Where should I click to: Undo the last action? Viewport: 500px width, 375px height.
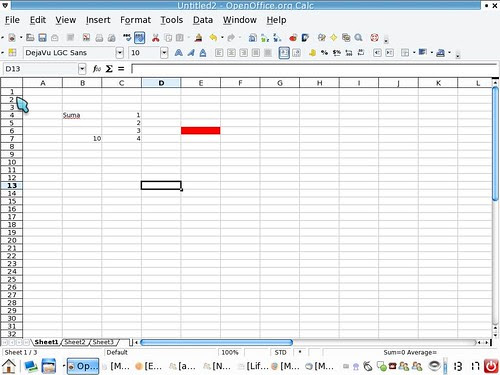coord(213,38)
